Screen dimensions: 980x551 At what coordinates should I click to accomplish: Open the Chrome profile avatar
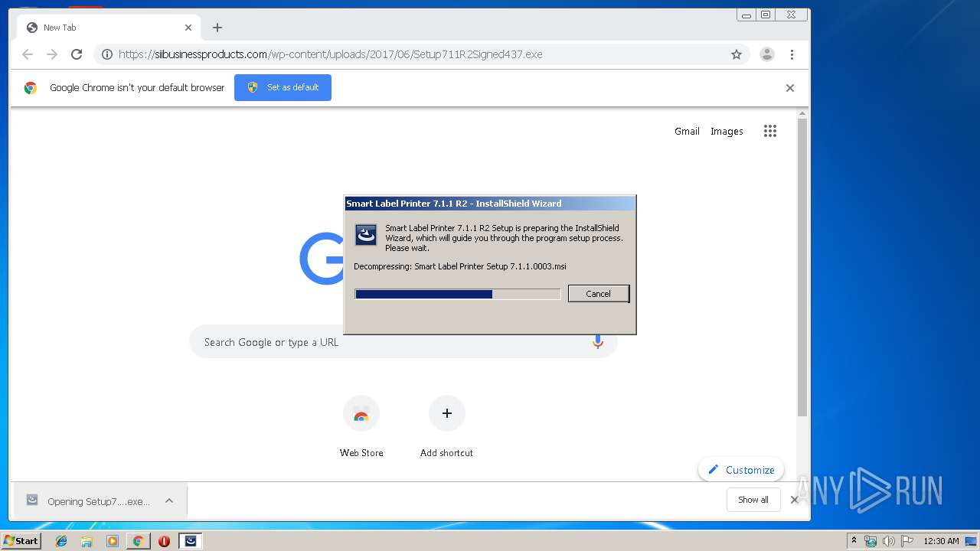[766, 54]
